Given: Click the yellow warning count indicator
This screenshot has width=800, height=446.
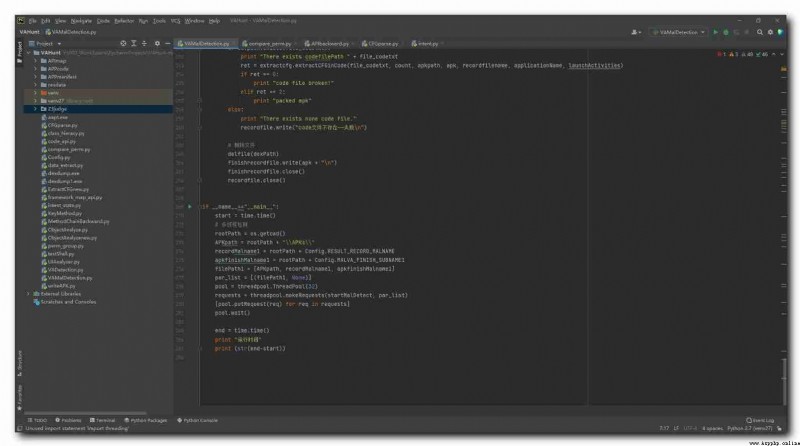Looking at the screenshot, I should [734, 54].
